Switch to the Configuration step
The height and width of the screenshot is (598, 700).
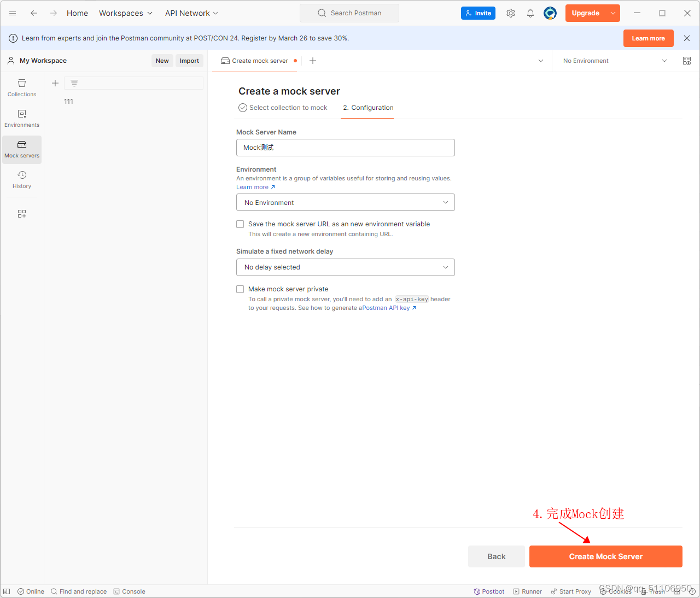pos(368,108)
